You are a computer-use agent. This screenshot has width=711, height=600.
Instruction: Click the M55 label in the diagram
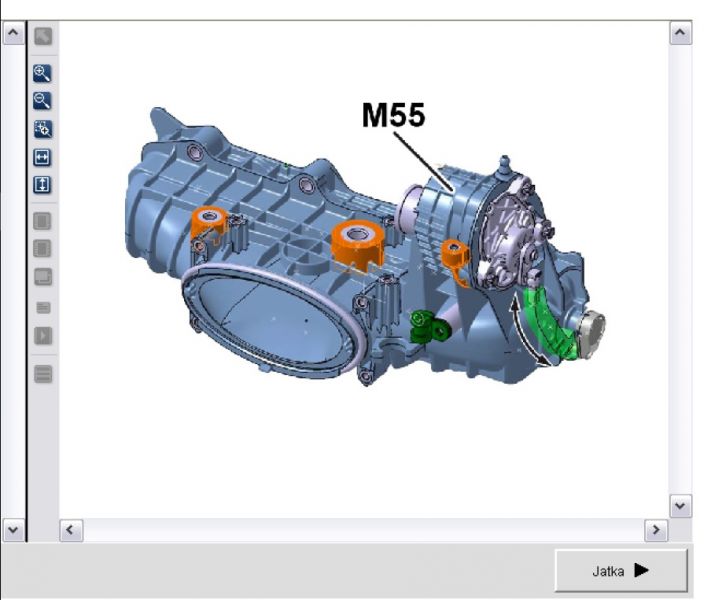click(393, 116)
